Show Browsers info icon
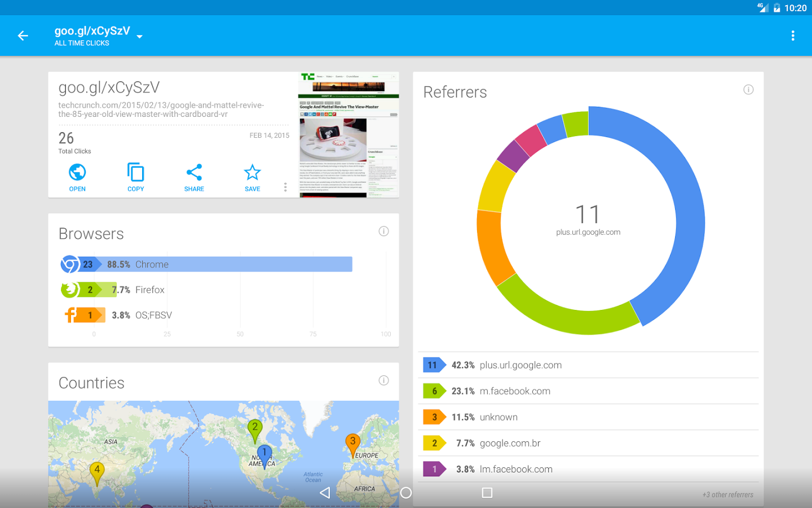Screen dimensions: 812x508 point(383,231)
